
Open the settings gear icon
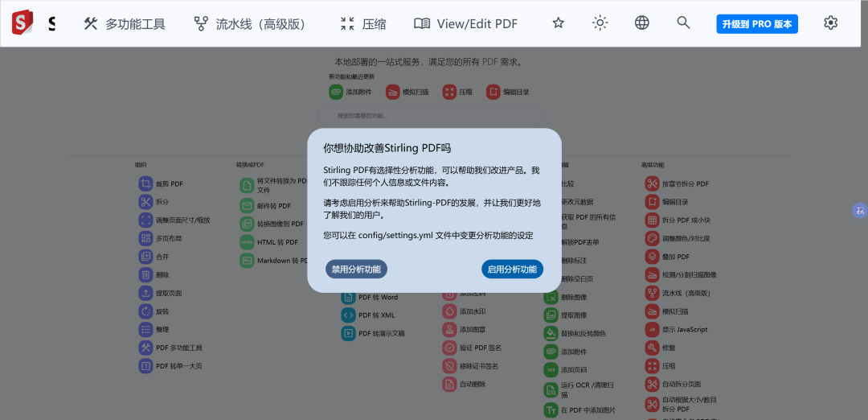click(830, 23)
